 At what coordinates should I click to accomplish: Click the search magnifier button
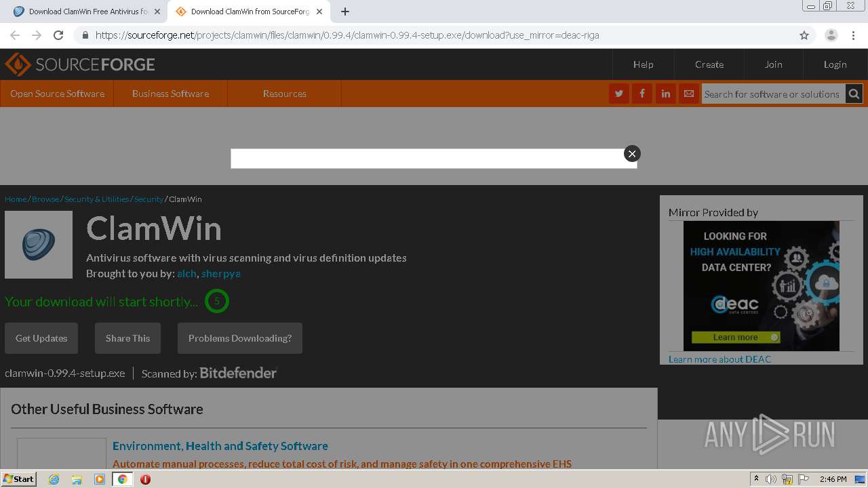click(854, 94)
